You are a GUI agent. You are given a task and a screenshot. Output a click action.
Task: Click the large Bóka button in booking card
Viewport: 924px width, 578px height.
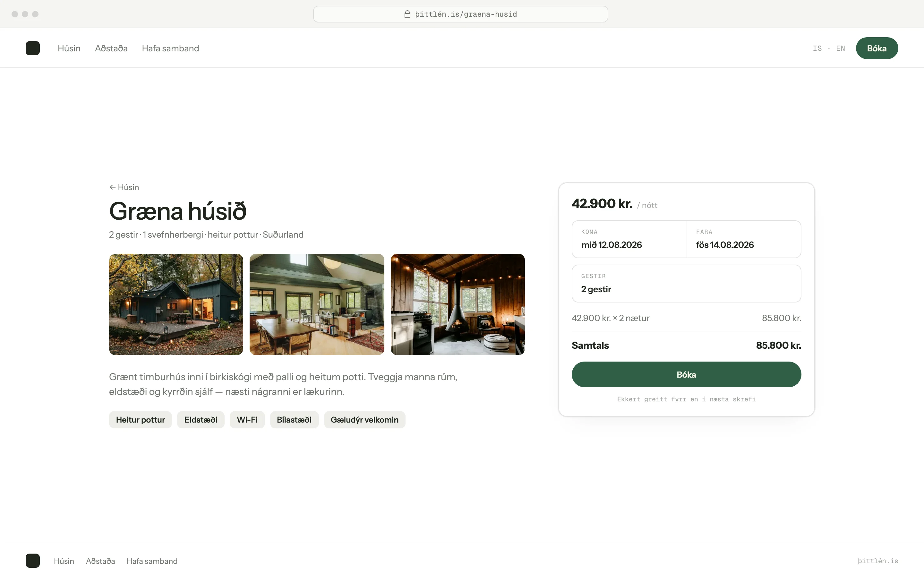(686, 375)
